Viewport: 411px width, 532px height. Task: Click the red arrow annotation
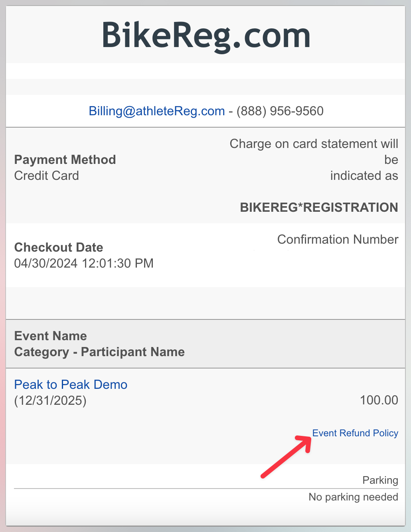286,456
